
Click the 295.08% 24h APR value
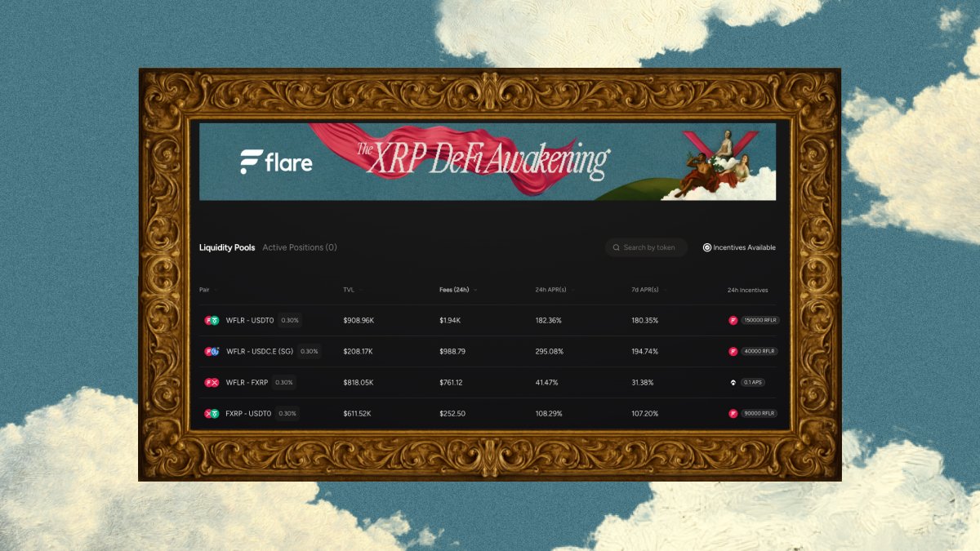[549, 352]
